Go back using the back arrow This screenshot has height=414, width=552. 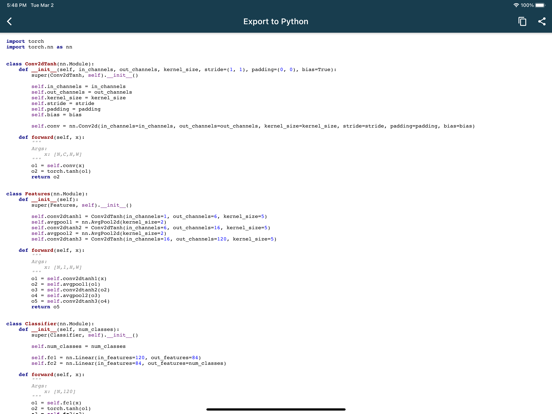pos(10,21)
